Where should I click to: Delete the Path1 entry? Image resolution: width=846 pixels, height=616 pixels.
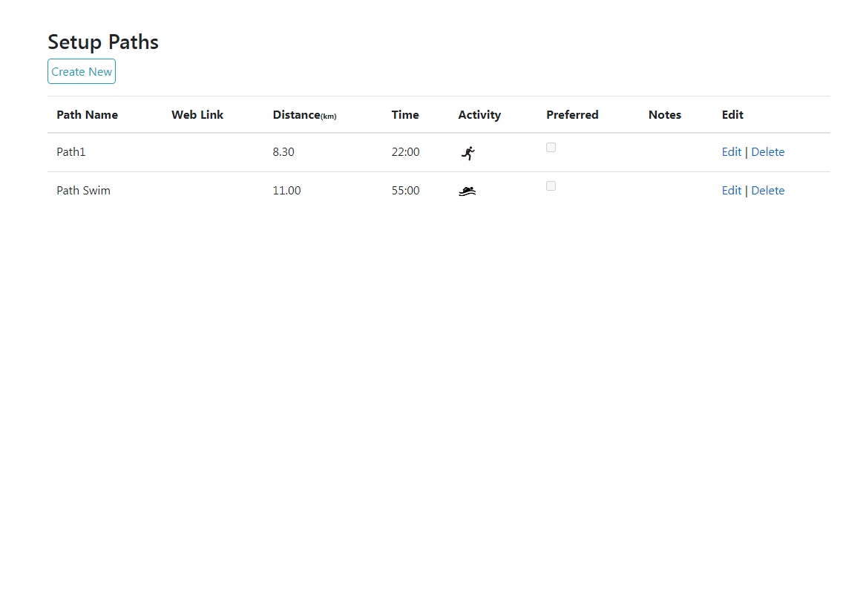coord(767,152)
